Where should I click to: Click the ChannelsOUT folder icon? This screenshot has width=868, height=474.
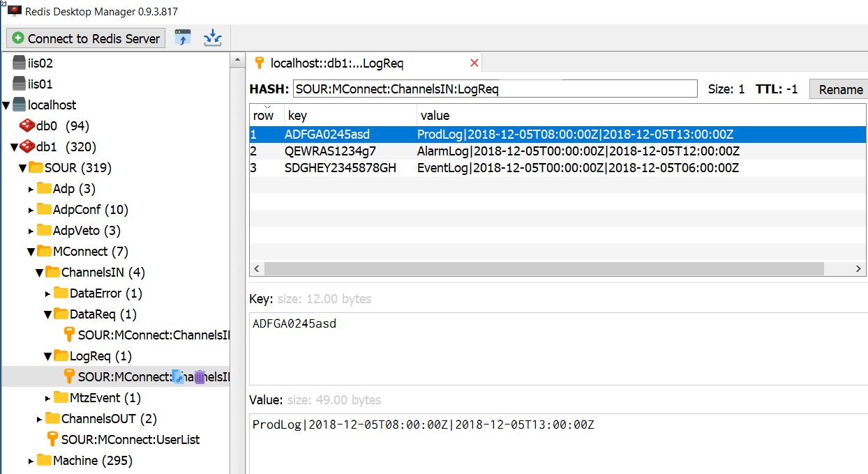pyautogui.click(x=52, y=418)
